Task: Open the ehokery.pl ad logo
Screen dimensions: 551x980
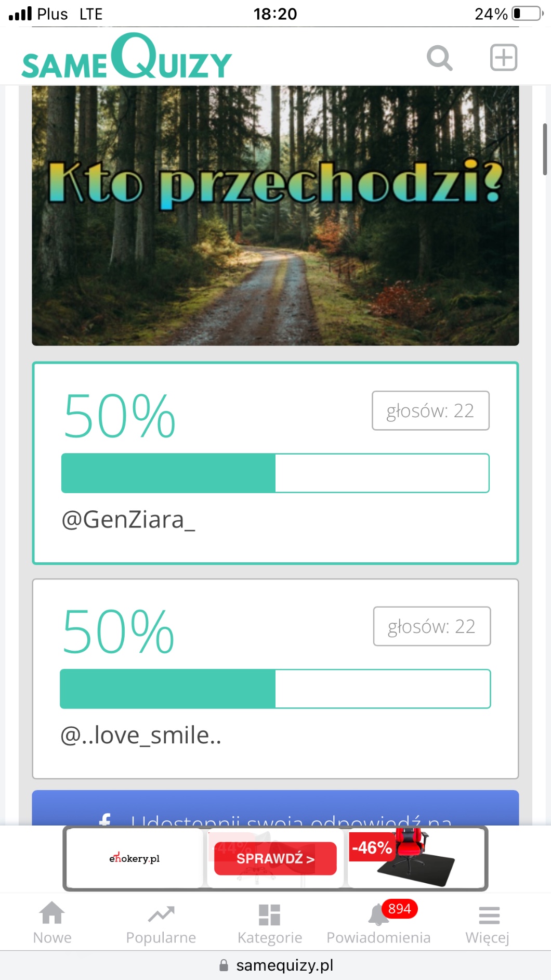Action: tap(135, 858)
